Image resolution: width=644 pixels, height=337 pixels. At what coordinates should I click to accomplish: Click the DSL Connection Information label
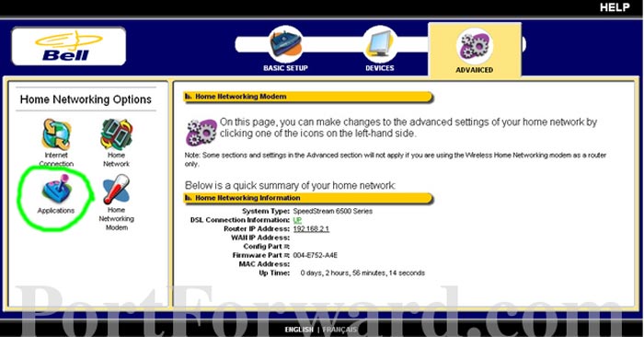point(240,220)
